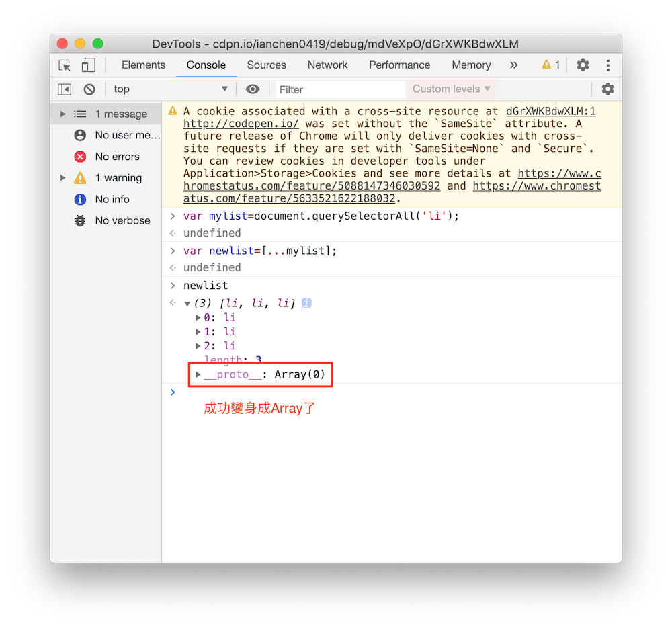Switch to the Console tab
Viewport: 672px width, 629px height.
[206, 65]
